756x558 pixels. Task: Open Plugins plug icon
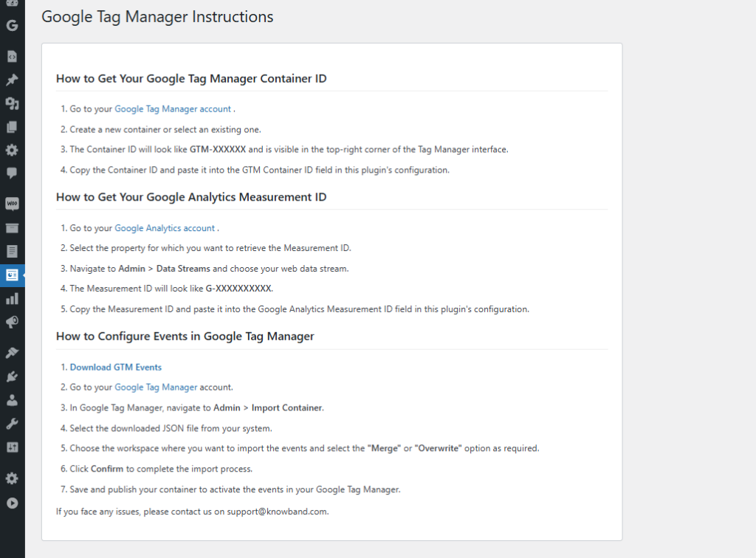point(12,376)
